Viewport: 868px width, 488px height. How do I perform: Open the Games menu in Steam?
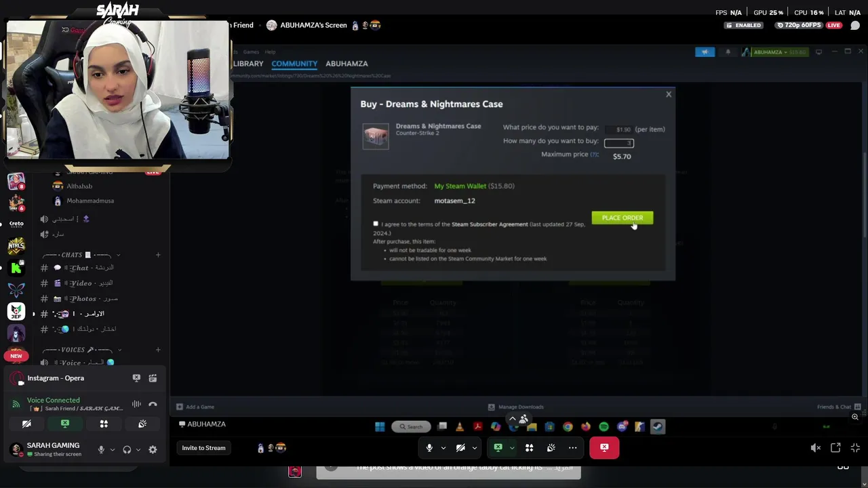(251, 52)
